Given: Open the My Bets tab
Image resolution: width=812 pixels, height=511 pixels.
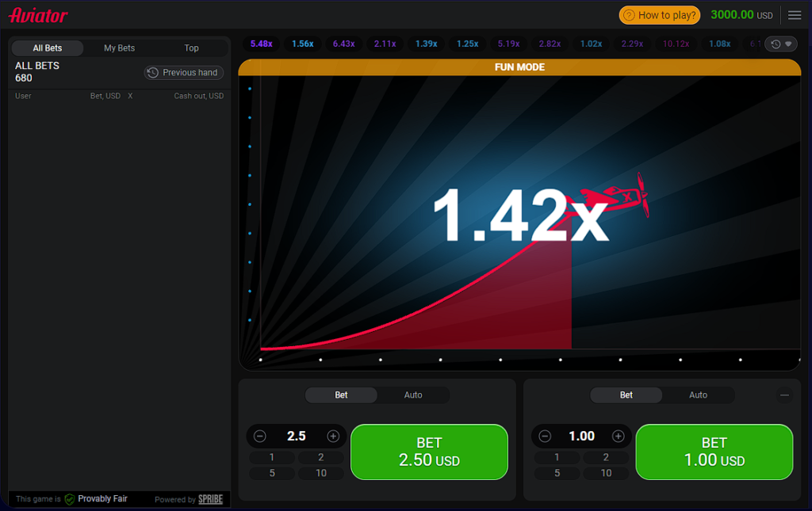Looking at the screenshot, I should pos(120,48).
